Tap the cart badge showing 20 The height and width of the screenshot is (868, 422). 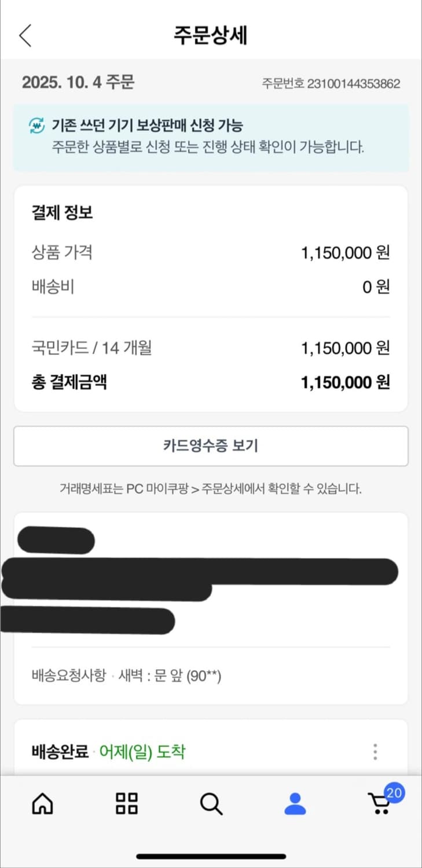point(394,793)
